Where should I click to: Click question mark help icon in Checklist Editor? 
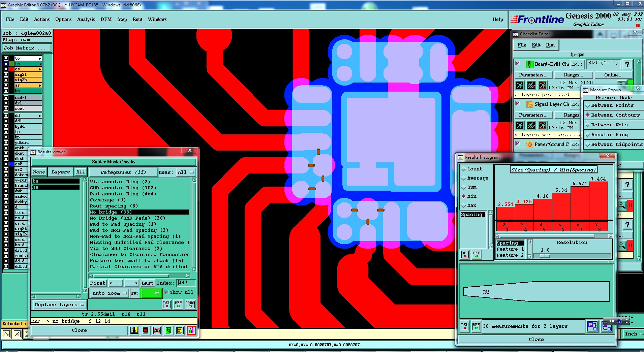[x=627, y=64]
